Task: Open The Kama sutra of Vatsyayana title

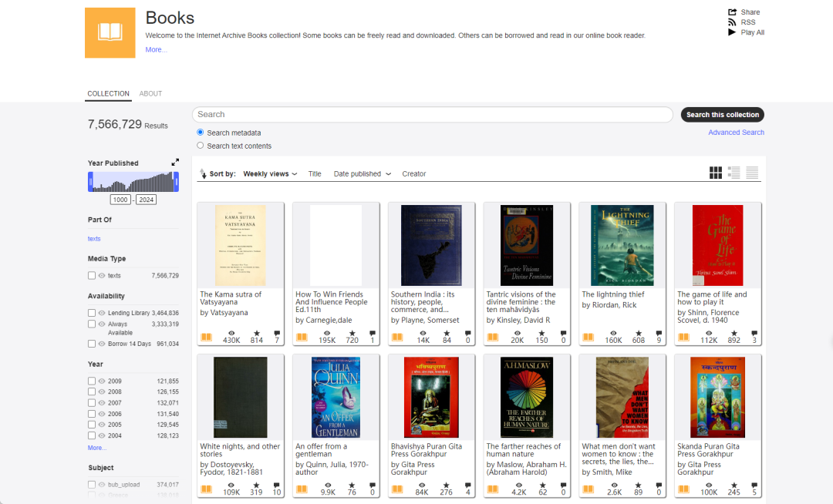Action: coord(231,297)
